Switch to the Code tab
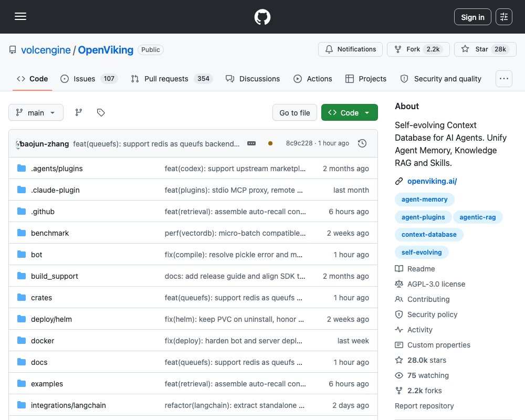The height and width of the screenshot is (420, 525). point(33,79)
